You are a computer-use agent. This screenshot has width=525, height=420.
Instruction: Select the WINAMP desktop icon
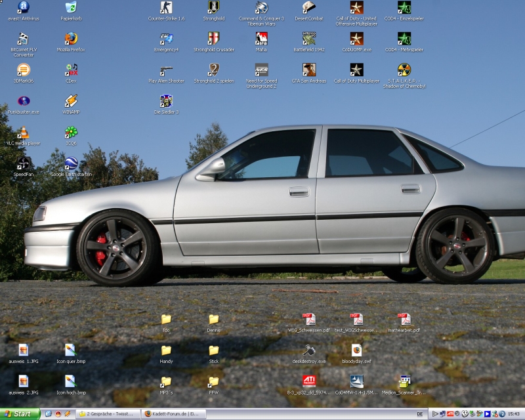pos(71,101)
